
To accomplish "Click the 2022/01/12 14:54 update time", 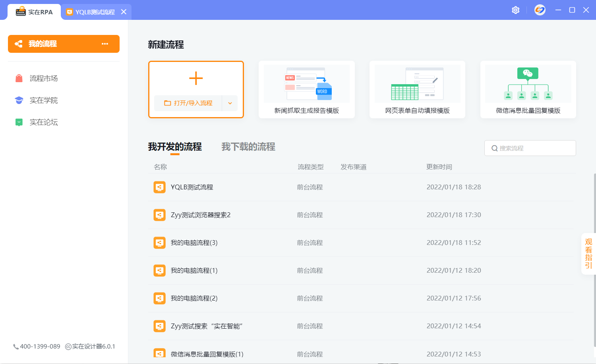I will click(454, 326).
